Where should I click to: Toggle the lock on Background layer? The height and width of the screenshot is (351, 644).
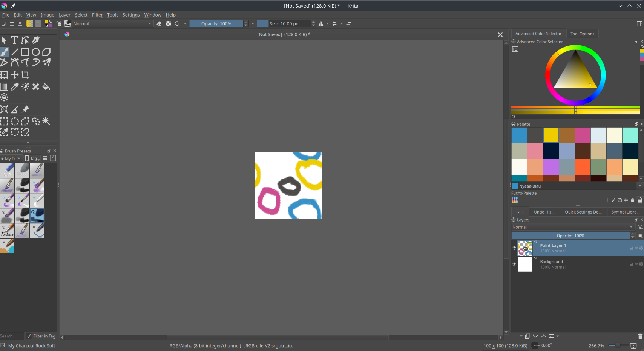pyautogui.click(x=631, y=264)
